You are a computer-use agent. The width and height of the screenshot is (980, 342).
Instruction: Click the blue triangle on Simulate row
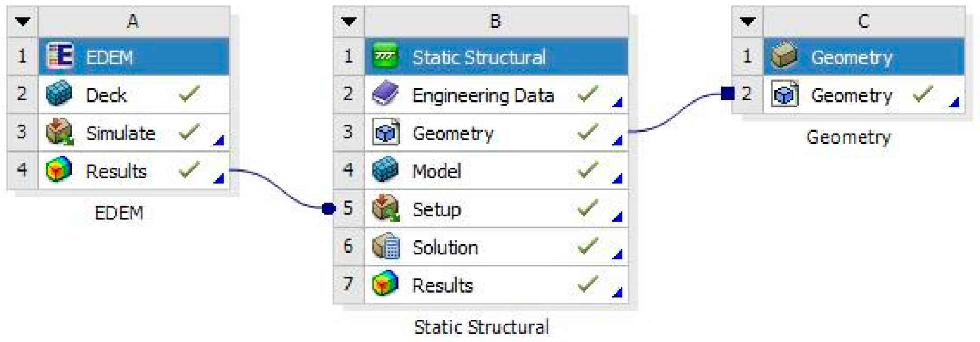click(x=219, y=140)
